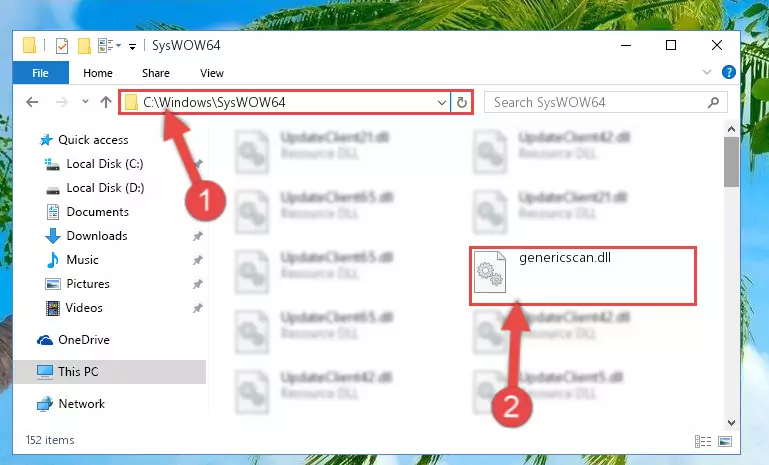The width and height of the screenshot is (769, 465).
Task: Click the vertical scrollbar thumb
Action: click(x=731, y=162)
